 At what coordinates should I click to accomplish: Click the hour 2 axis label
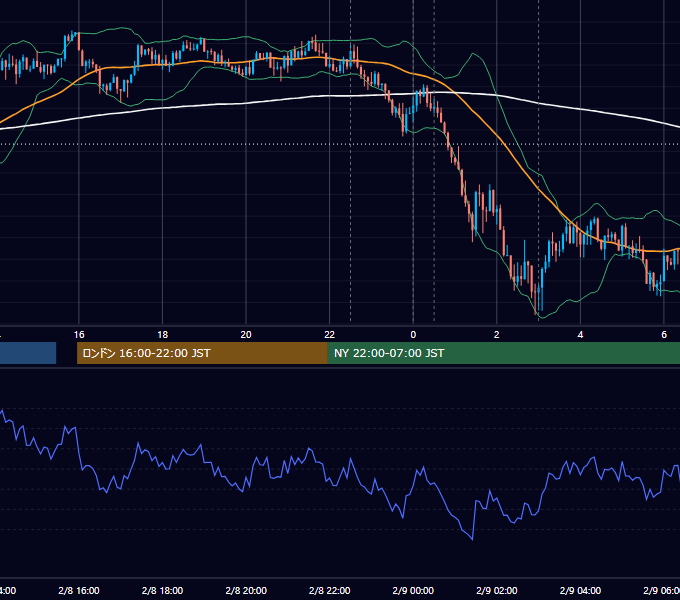497,335
